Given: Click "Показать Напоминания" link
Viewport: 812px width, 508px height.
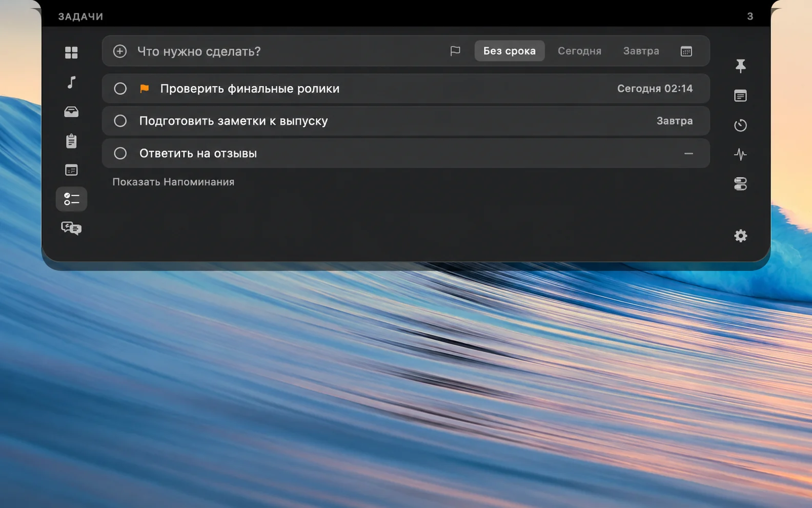Looking at the screenshot, I should 173,182.
